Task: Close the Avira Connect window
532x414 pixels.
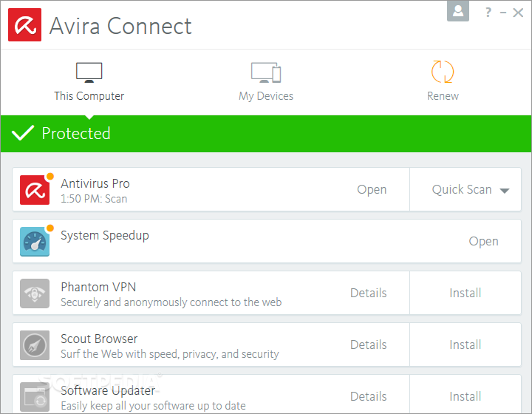Action: point(518,13)
